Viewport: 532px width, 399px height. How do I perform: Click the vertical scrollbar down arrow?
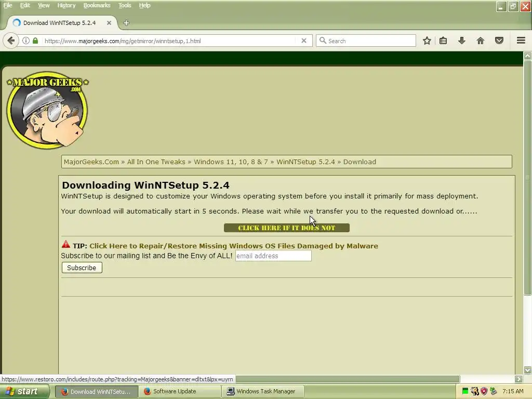point(528,370)
